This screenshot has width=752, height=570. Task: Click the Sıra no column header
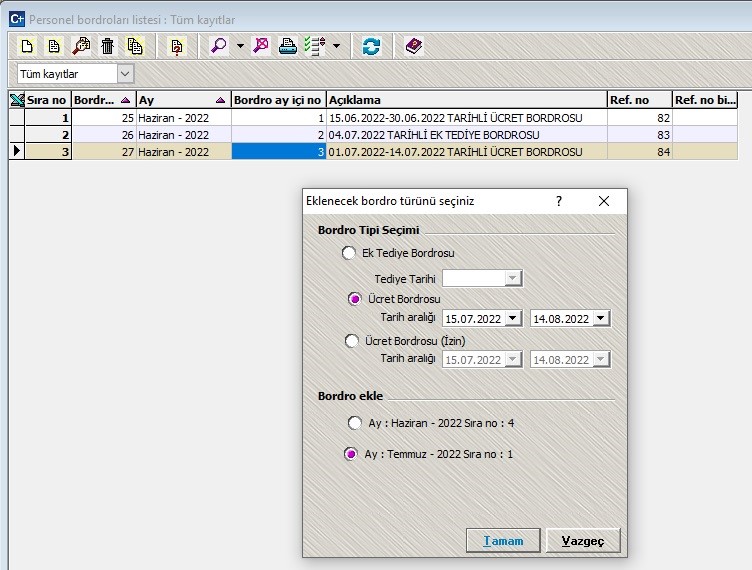click(x=47, y=100)
